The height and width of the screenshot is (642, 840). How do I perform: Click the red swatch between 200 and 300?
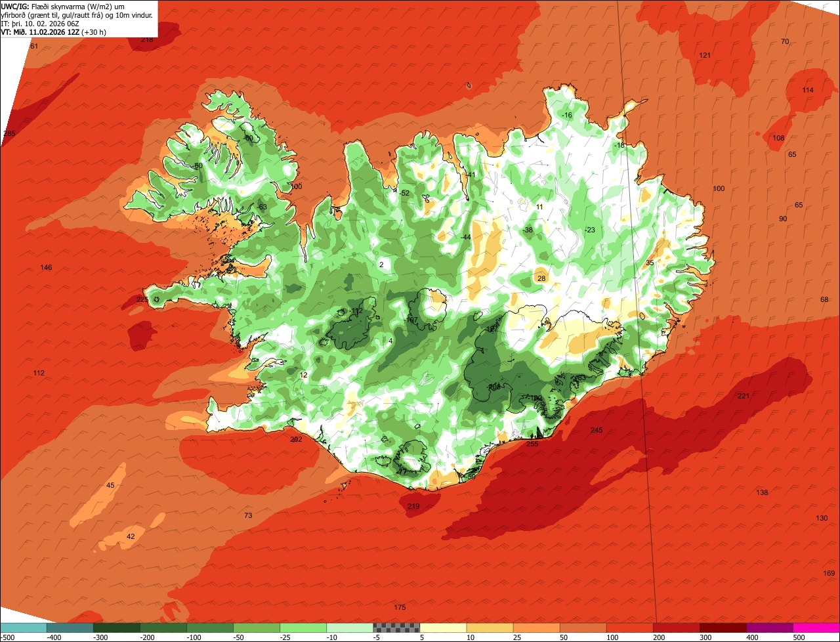[676, 628]
